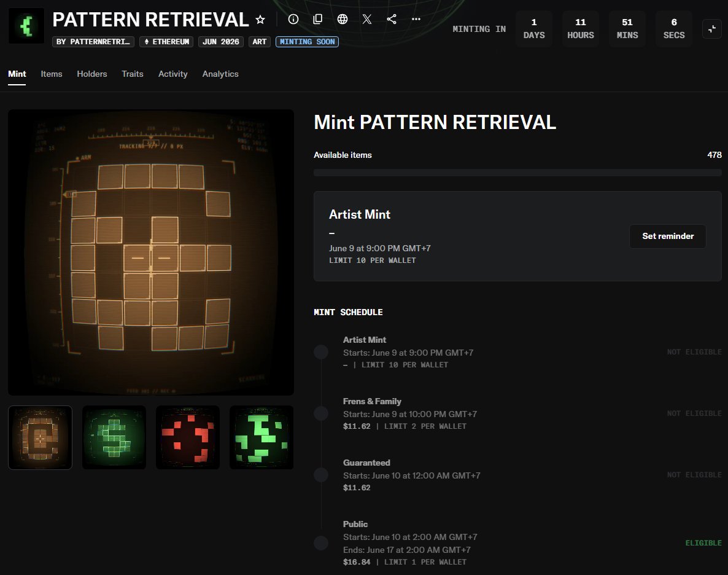Click the 'MINTING IN' label
This screenshot has height=575, width=728.
click(x=479, y=29)
